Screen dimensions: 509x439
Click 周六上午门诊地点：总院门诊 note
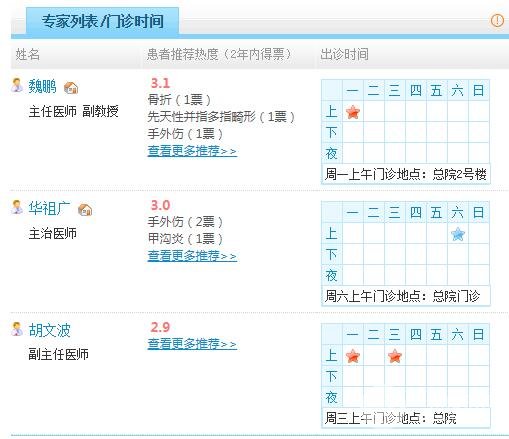402,296
